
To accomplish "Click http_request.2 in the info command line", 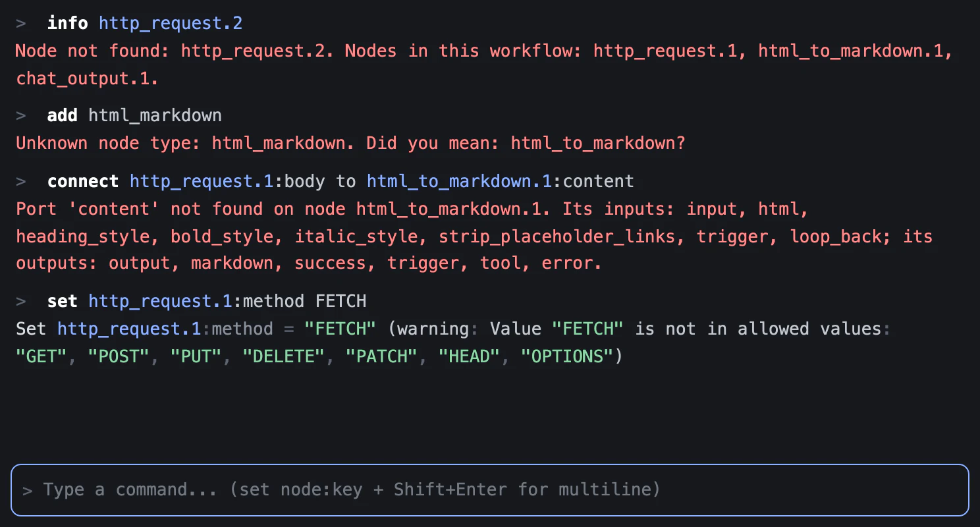I will tap(171, 24).
